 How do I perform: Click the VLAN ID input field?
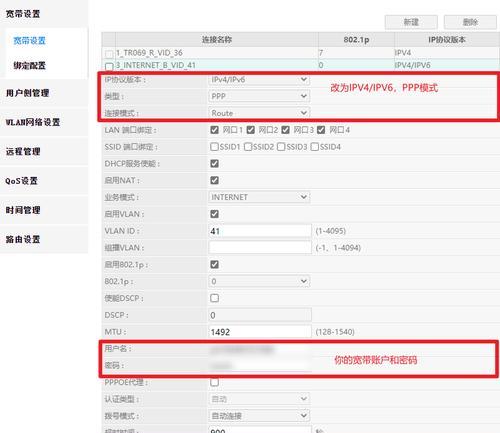pyautogui.click(x=260, y=231)
